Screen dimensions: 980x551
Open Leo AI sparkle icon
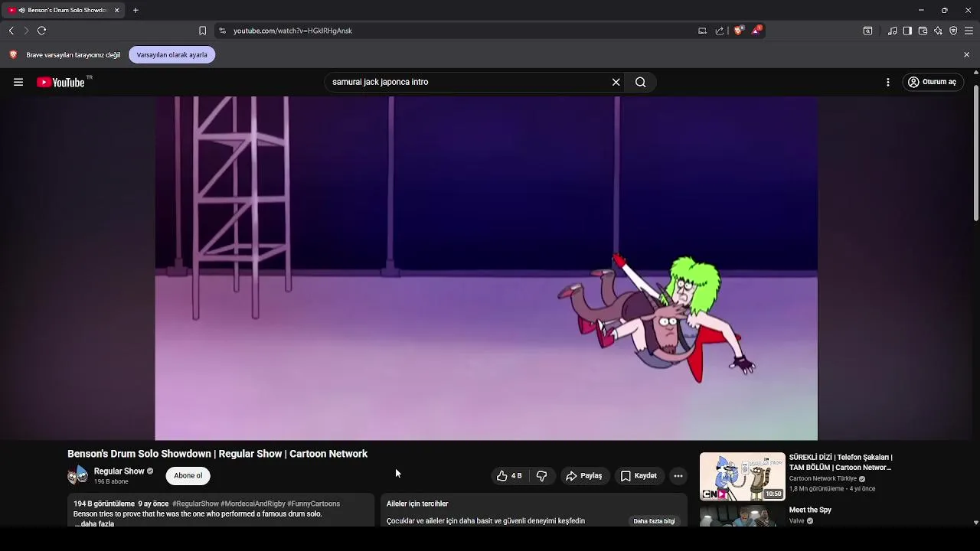938,31
